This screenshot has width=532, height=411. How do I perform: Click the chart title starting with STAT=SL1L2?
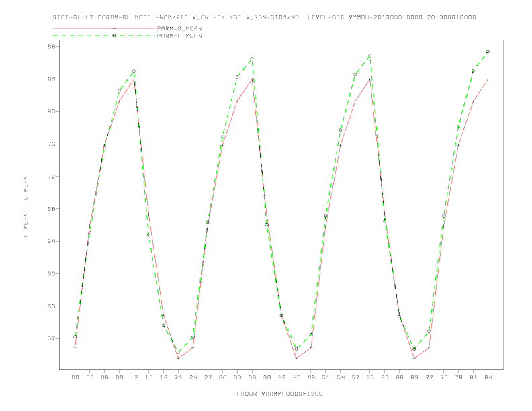[264, 17]
